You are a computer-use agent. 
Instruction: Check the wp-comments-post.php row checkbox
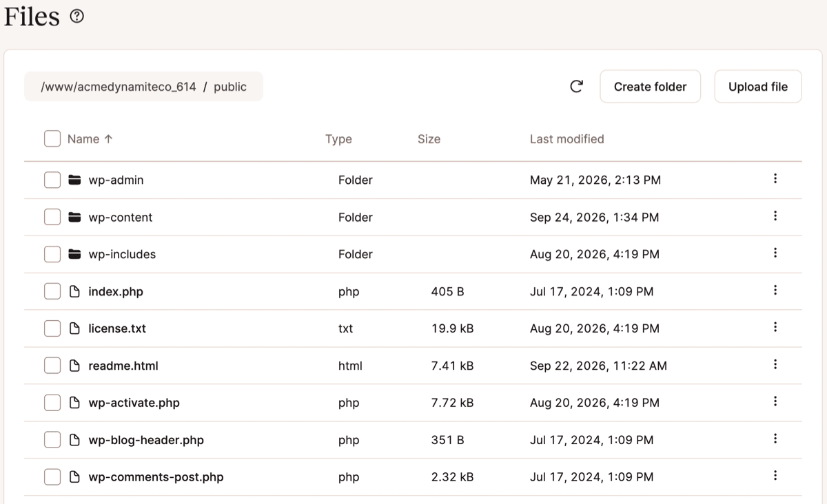pos(52,477)
